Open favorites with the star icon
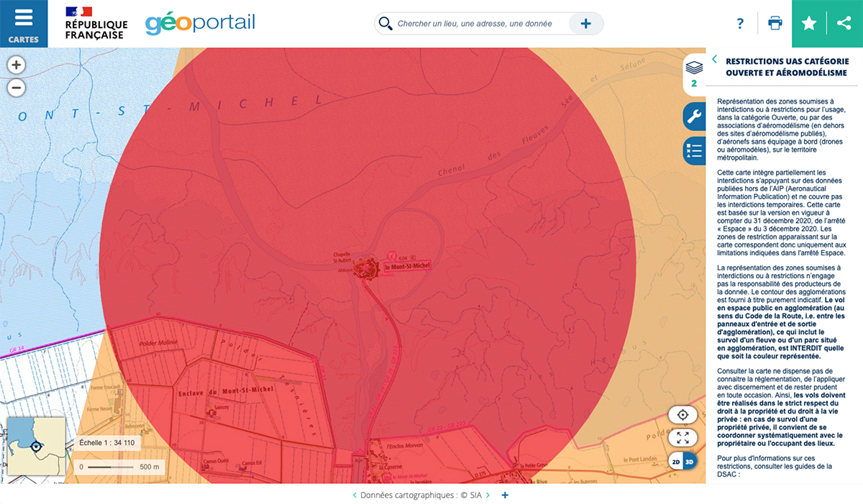 click(x=809, y=24)
